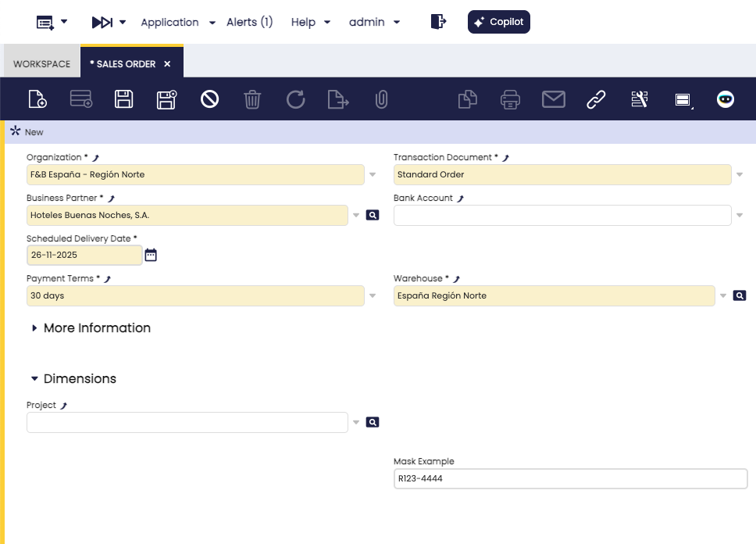
Task: Click the New Document toolbar icon
Action: (x=37, y=99)
